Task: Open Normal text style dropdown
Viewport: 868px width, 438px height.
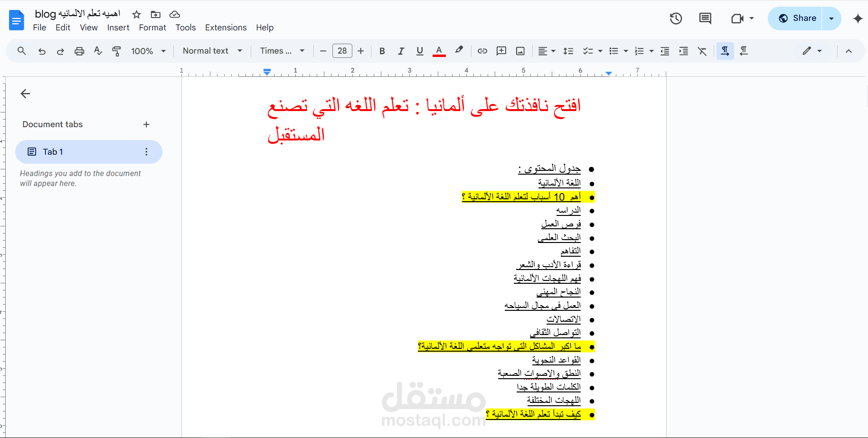Action: tap(212, 51)
